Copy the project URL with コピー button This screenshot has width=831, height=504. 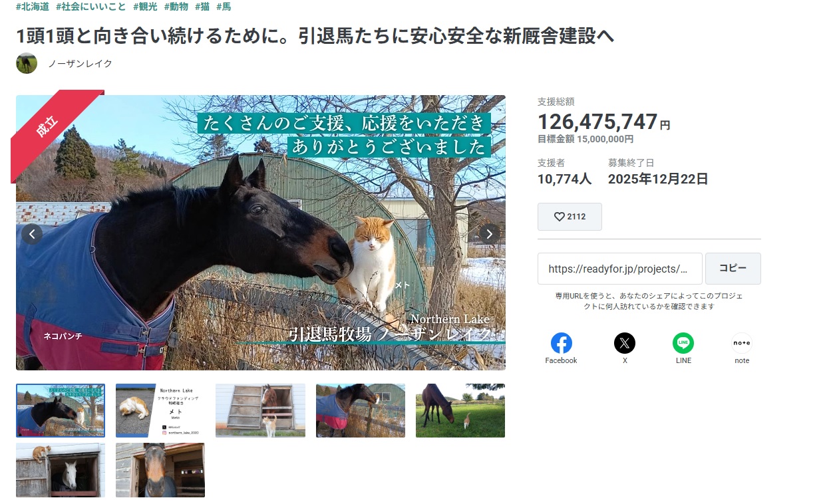coord(733,269)
